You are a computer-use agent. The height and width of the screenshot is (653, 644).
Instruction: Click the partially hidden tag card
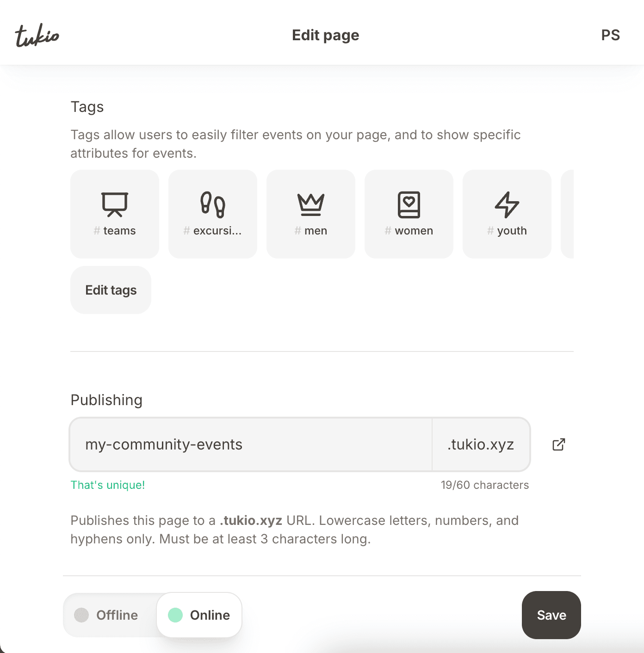tap(567, 214)
